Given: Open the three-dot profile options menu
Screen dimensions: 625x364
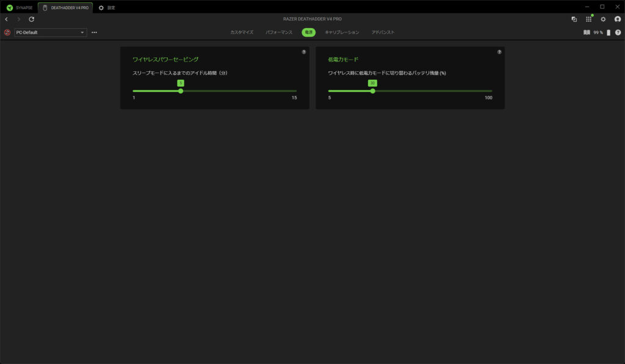Looking at the screenshot, I should [x=94, y=32].
